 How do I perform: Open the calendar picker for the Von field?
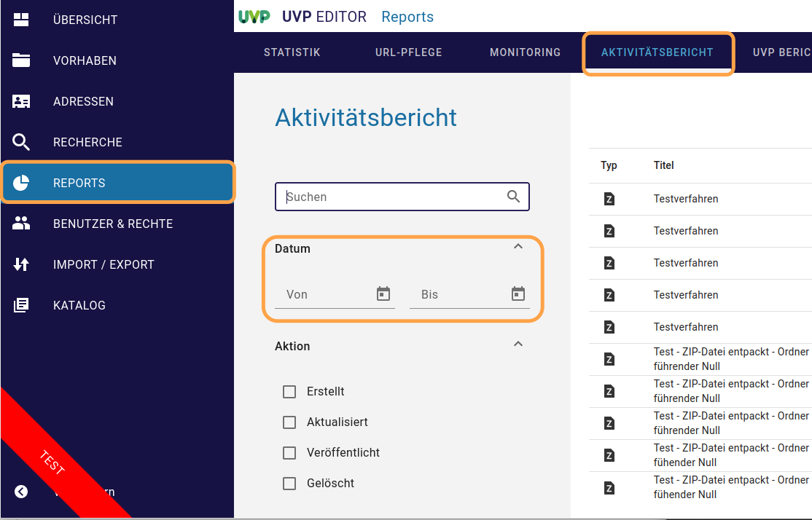383,294
